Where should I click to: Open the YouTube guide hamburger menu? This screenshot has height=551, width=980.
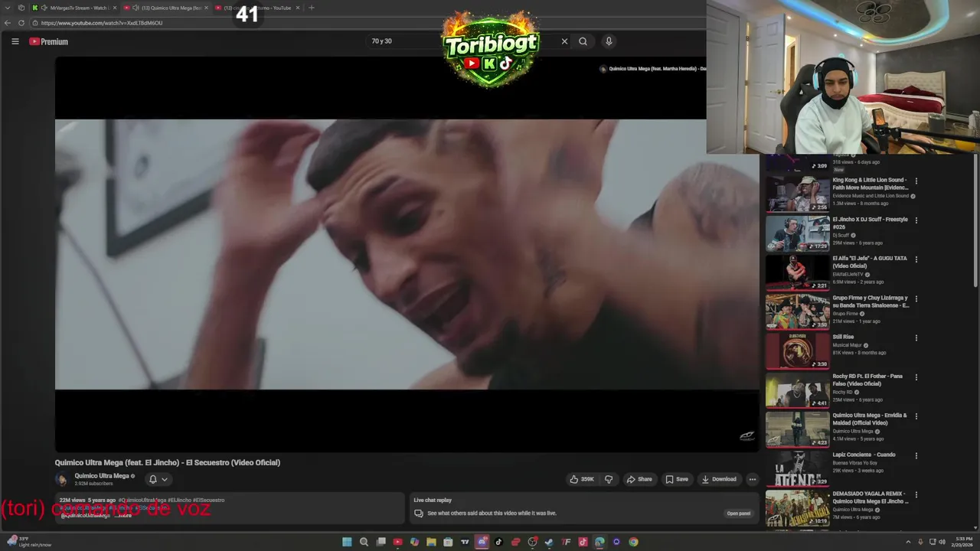[15, 41]
